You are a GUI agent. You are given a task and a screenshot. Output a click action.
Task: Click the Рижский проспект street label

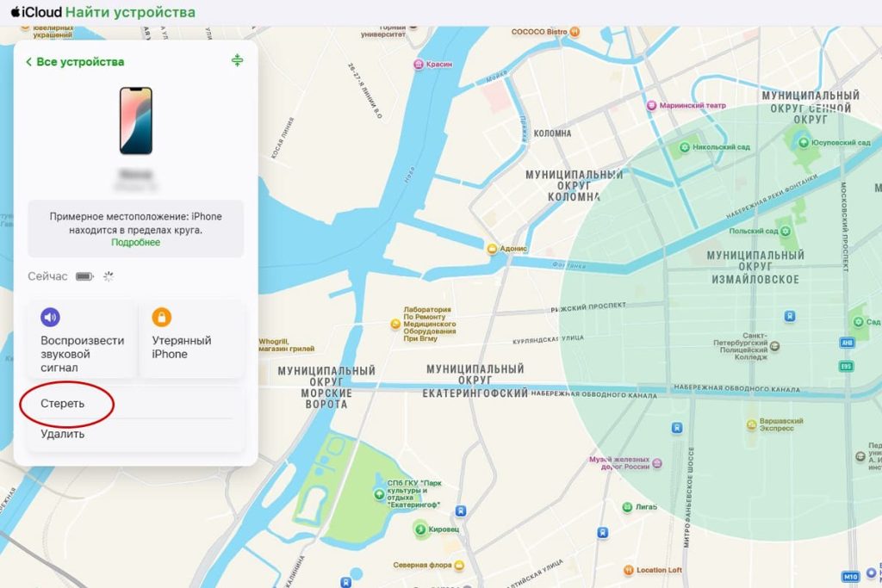coord(588,307)
